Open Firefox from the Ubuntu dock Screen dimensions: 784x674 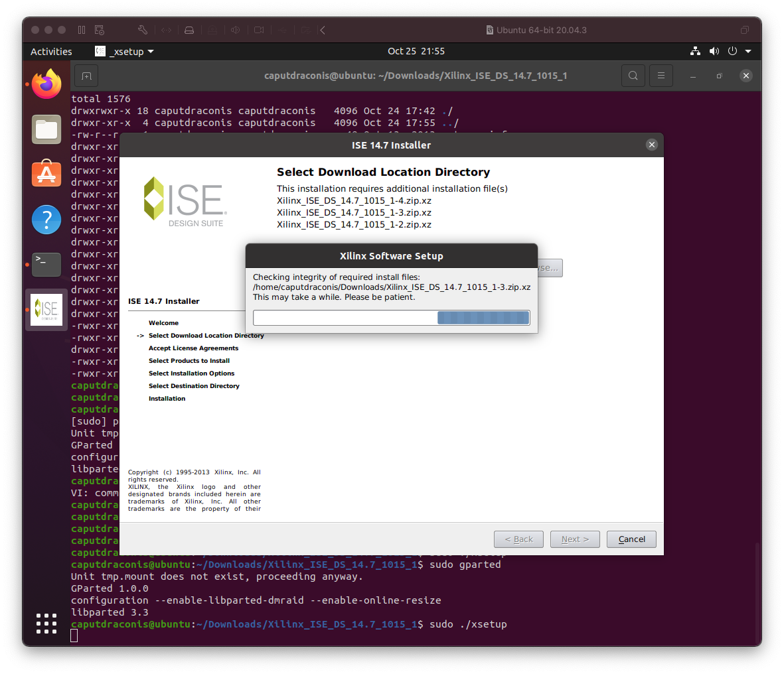(46, 84)
